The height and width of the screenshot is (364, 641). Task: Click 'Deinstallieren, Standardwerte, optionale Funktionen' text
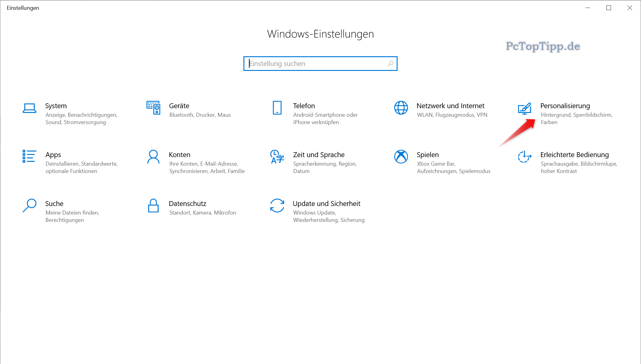[x=82, y=167]
